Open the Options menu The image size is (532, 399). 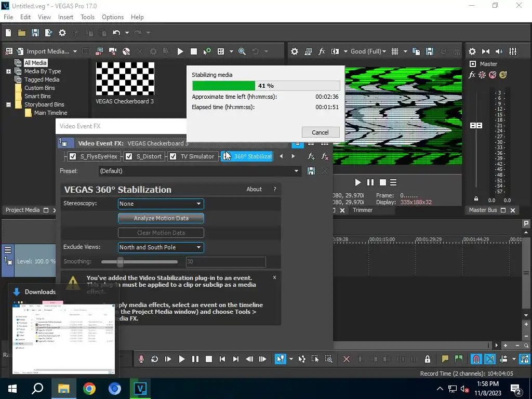[x=113, y=17]
